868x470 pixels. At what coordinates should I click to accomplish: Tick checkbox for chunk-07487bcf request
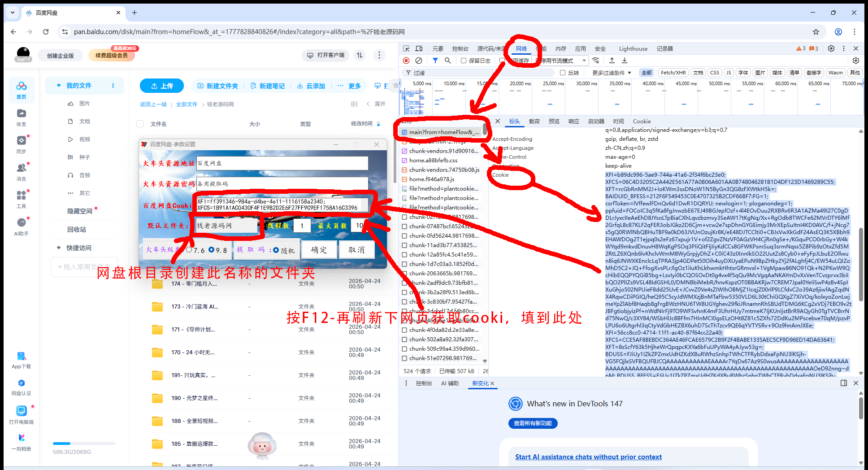coord(404,226)
